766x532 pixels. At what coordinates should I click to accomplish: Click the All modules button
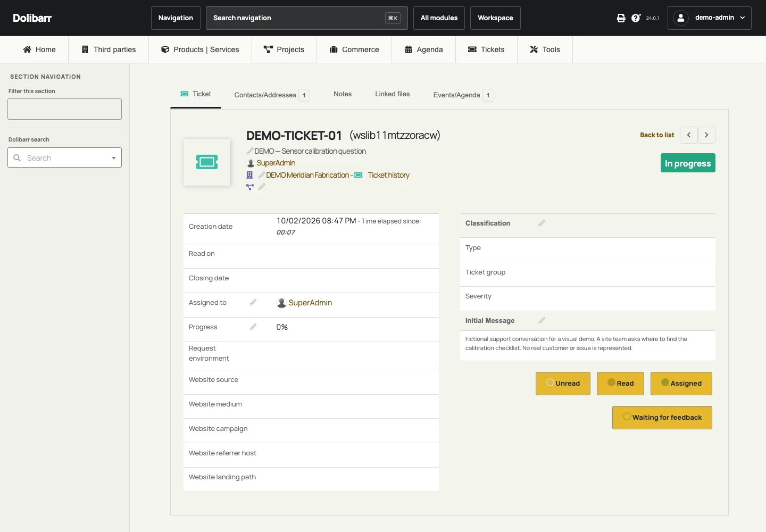(x=439, y=18)
